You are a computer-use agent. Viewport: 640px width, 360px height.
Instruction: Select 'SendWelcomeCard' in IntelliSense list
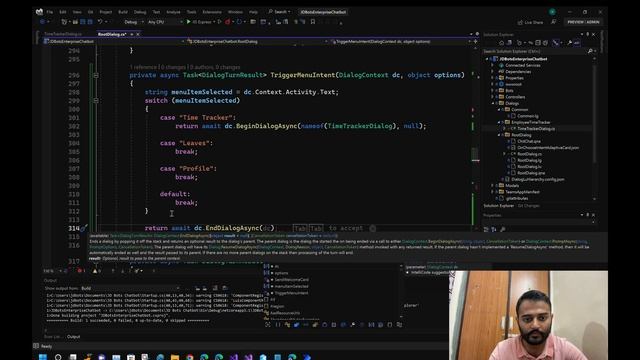pyautogui.click(x=291, y=280)
